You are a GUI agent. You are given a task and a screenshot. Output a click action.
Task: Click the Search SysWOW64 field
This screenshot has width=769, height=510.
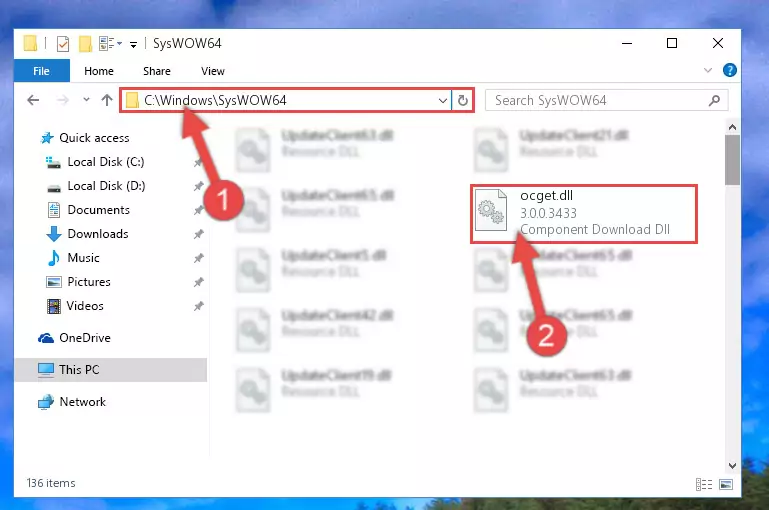click(x=606, y=101)
